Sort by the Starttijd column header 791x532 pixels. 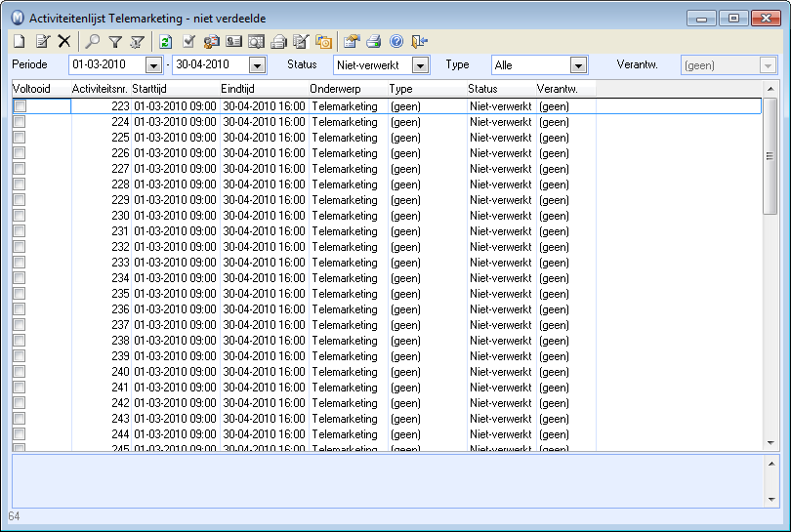point(176,89)
